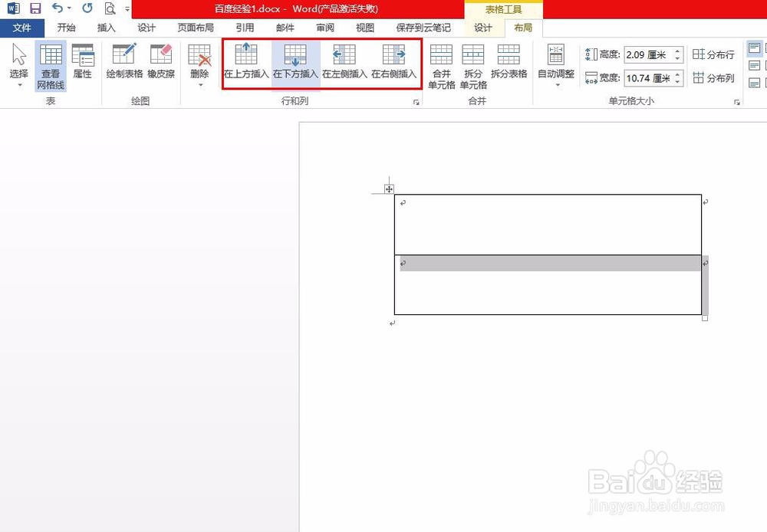Image resolution: width=767 pixels, height=532 pixels.
Task: Click 分布列 distribute columns
Action: coord(713,77)
